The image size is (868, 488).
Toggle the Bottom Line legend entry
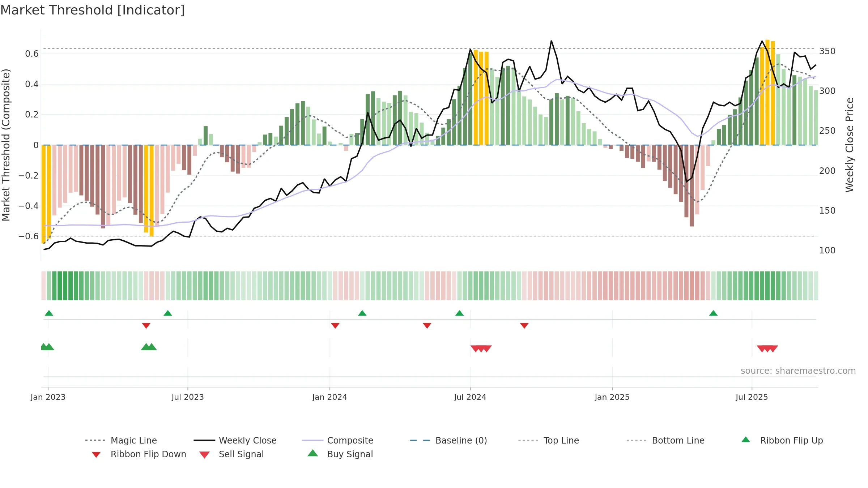click(x=665, y=440)
